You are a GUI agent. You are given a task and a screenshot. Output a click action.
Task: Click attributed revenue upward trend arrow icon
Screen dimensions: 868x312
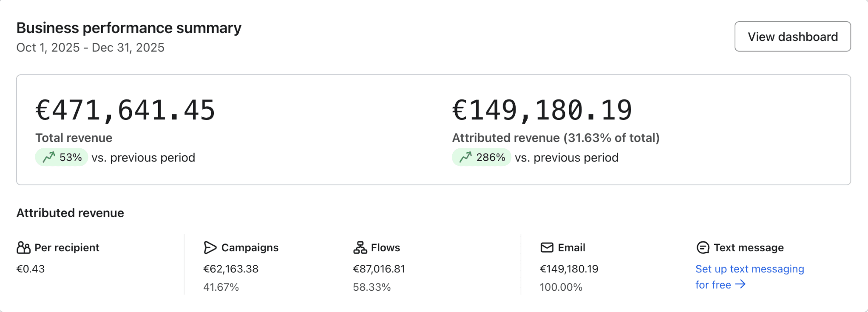click(x=465, y=157)
